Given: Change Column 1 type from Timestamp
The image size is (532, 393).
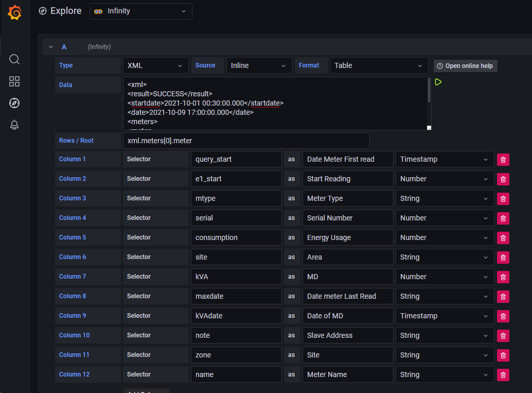Looking at the screenshot, I should [444, 159].
